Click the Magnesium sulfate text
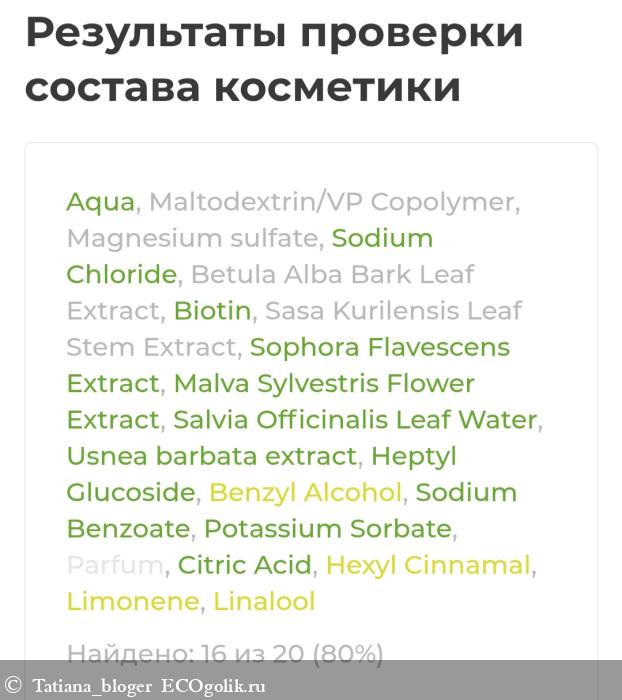Image resolution: width=622 pixels, height=700 pixels. [x=193, y=239]
